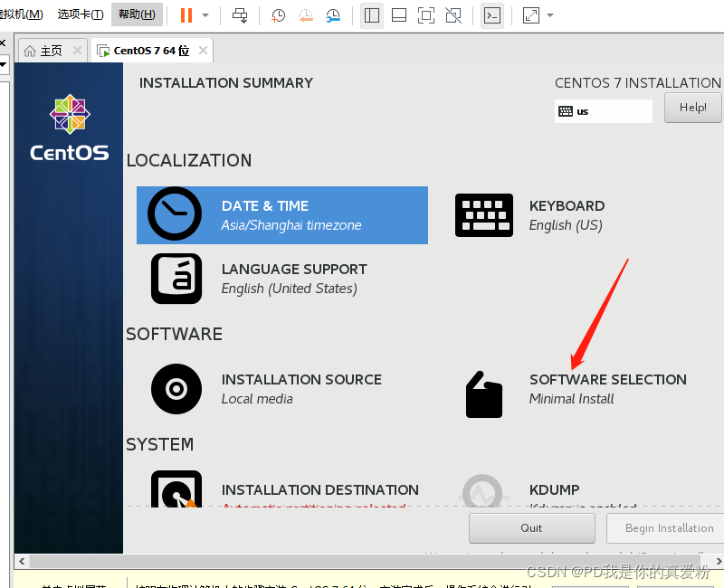Click the 'Asia/Shanghai timezone' text
724x588 pixels.
click(291, 225)
